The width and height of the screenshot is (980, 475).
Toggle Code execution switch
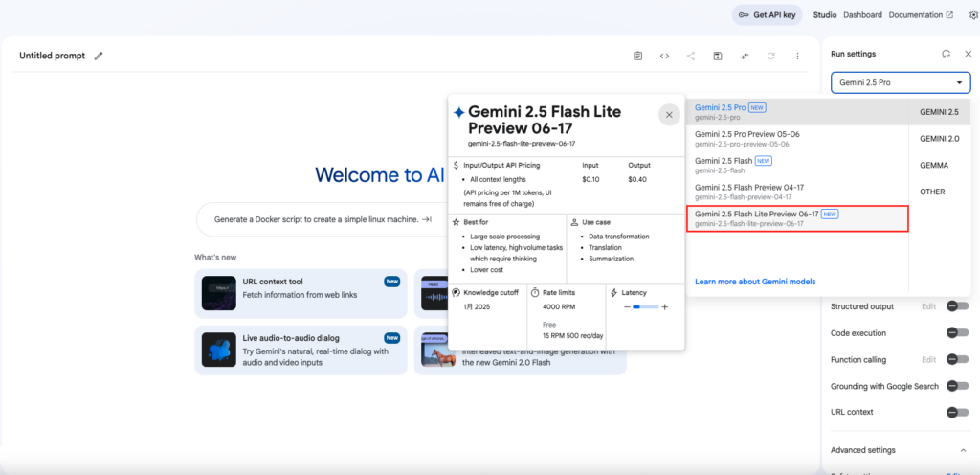tap(957, 332)
